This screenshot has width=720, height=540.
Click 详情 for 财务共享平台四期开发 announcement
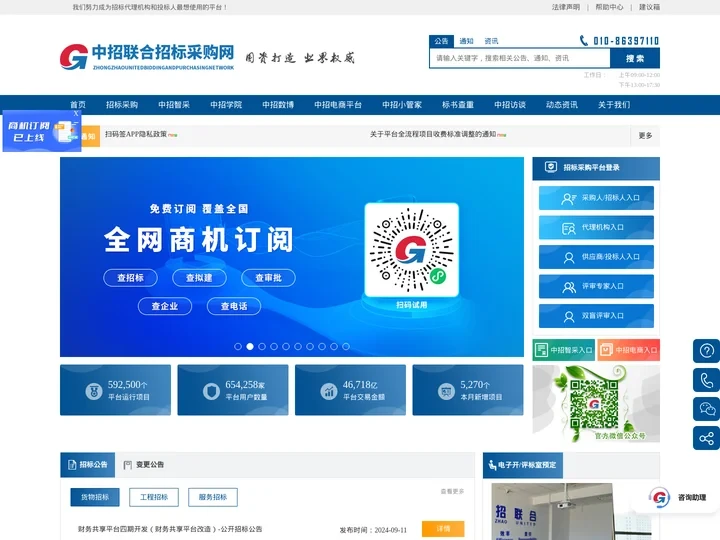pos(443,529)
